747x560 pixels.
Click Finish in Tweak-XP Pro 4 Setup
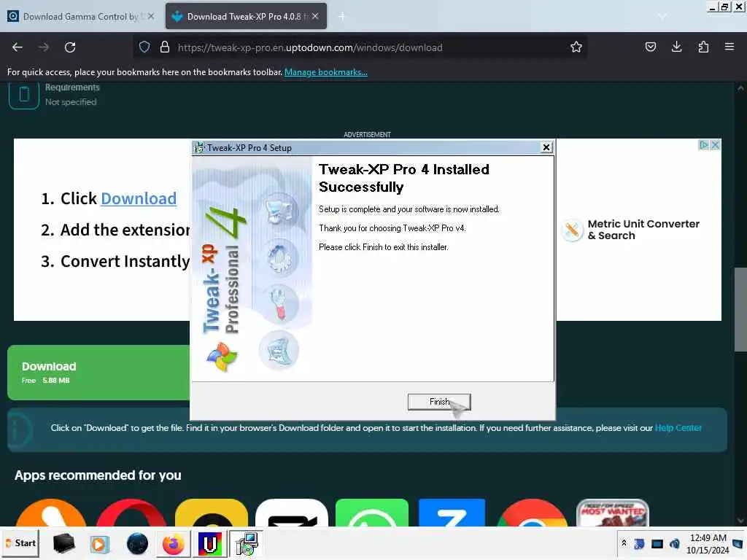pyautogui.click(x=438, y=402)
